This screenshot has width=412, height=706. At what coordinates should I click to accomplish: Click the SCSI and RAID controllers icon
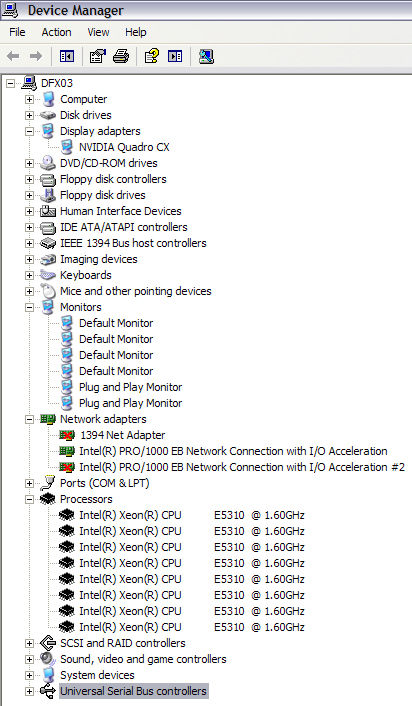coord(48,643)
